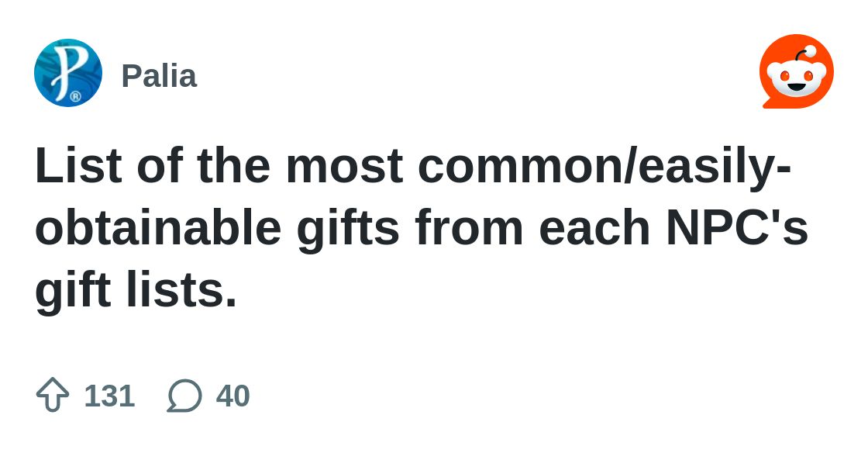Viewport: 868px width, 453px height.
Task: Click the word 'most' in the headline
Action: click(x=344, y=168)
